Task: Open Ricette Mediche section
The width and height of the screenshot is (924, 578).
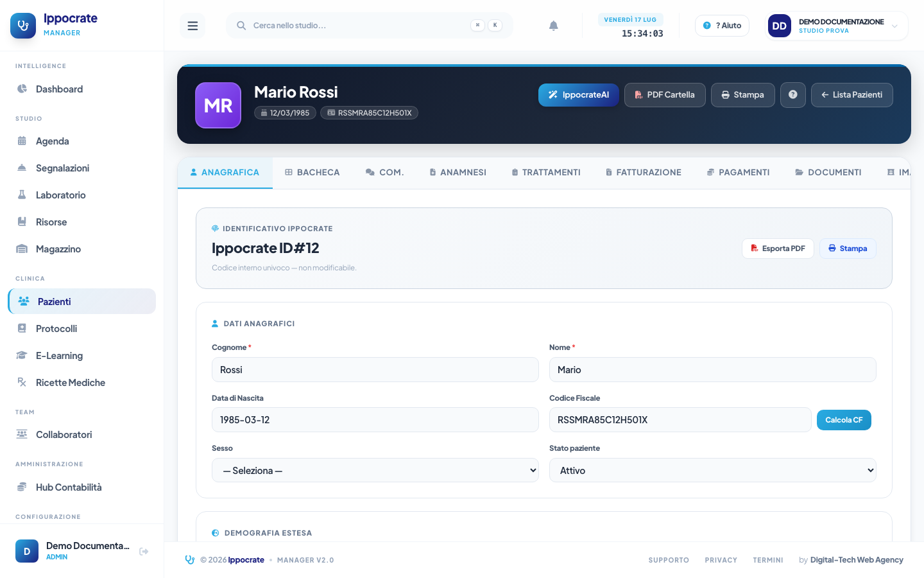Action: [x=82, y=383]
